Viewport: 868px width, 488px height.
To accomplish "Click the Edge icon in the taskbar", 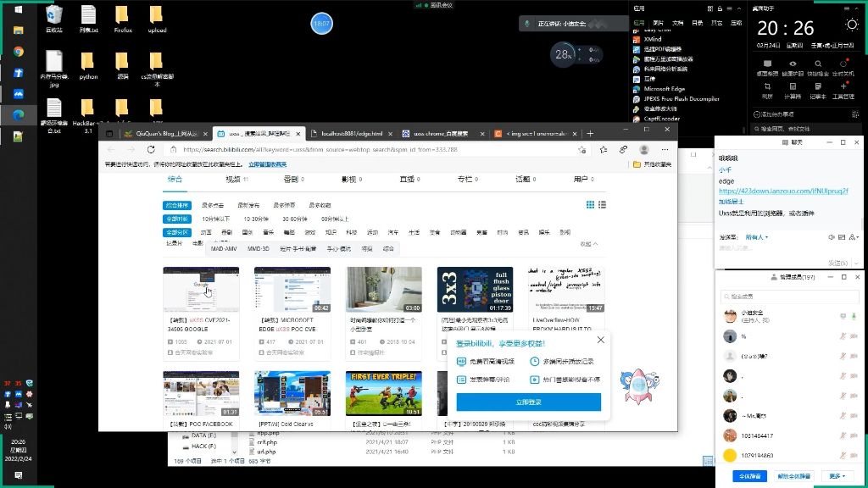I will pyautogui.click(x=19, y=115).
